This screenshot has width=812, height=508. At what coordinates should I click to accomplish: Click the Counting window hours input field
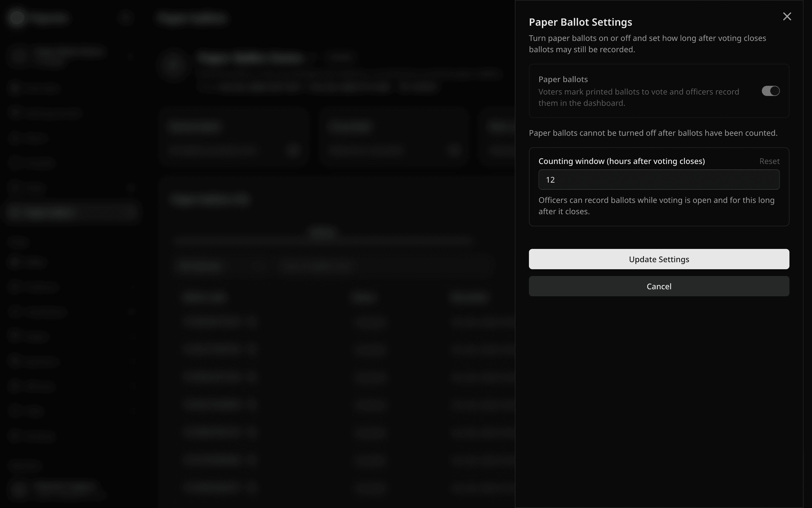[659, 180]
